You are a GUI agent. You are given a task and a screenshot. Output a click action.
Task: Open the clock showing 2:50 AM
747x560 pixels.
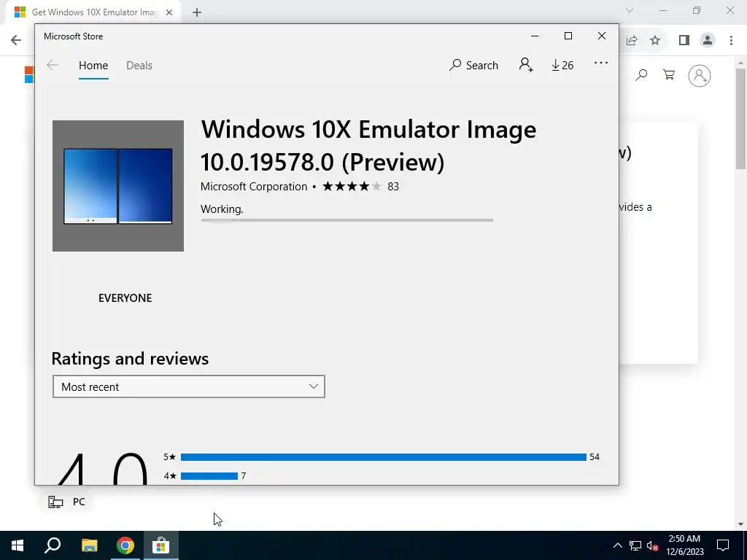[x=684, y=545]
